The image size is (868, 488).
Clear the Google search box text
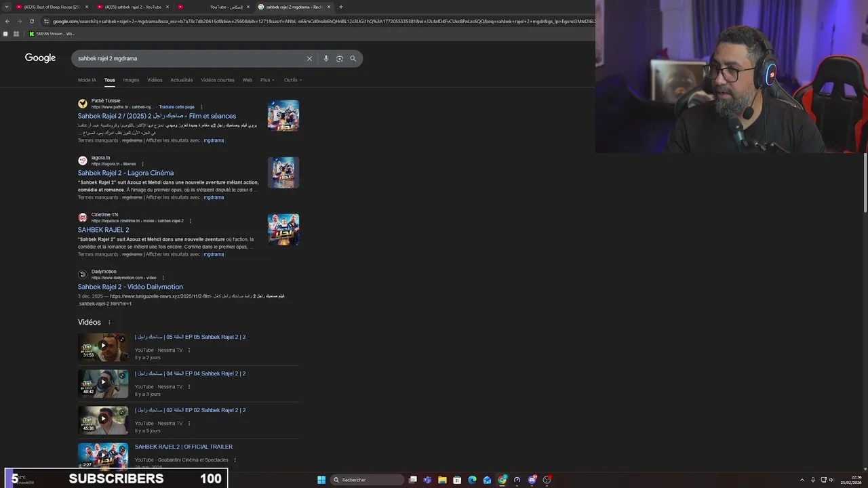point(309,58)
